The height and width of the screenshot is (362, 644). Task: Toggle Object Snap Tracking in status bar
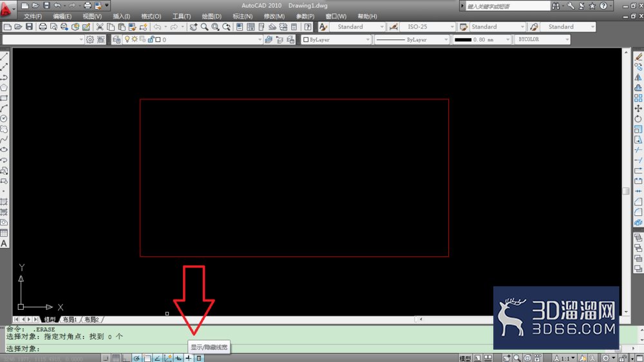pyautogui.click(x=157, y=358)
